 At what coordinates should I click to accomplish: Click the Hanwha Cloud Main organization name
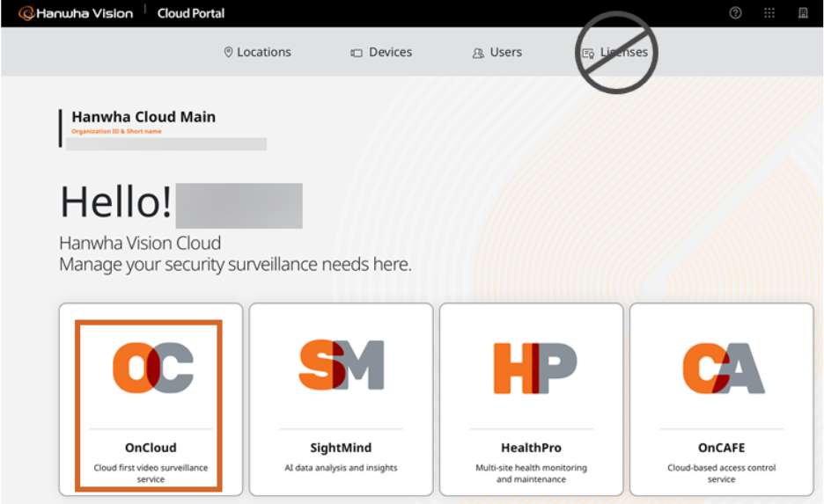(143, 117)
